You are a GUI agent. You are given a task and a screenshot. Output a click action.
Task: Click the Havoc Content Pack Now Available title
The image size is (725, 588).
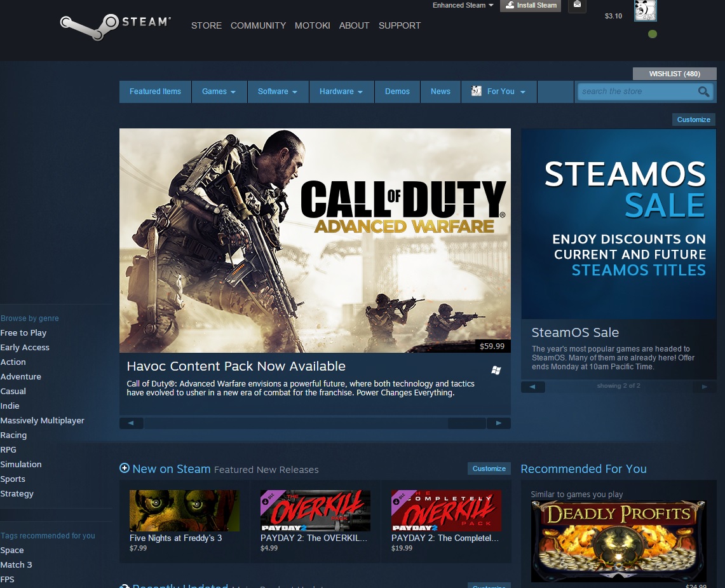click(x=236, y=366)
